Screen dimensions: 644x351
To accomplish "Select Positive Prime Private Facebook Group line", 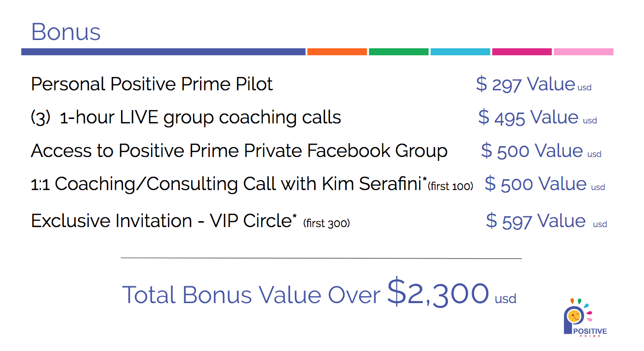I will [x=239, y=151].
